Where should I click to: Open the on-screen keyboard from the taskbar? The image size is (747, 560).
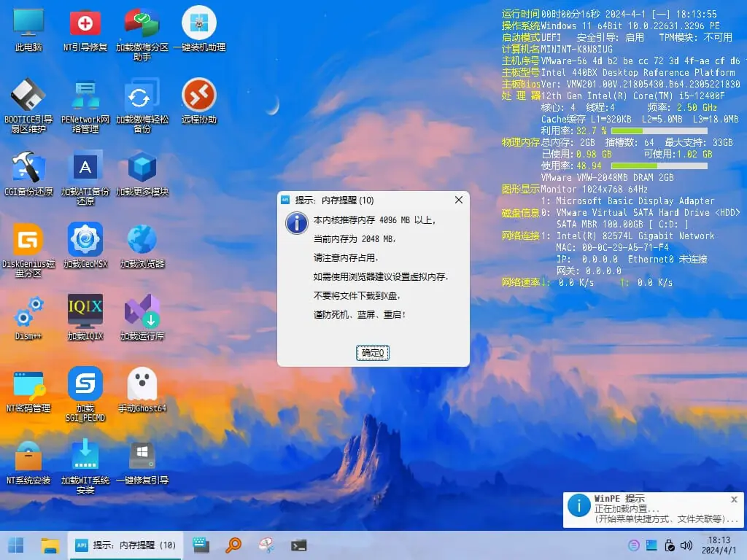[x=200, y=545]
